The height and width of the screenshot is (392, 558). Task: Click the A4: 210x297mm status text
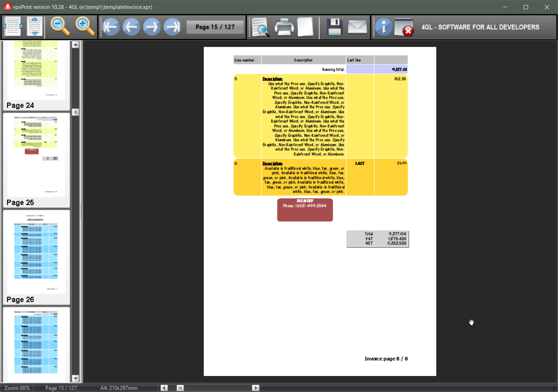(x=119, y=388)
